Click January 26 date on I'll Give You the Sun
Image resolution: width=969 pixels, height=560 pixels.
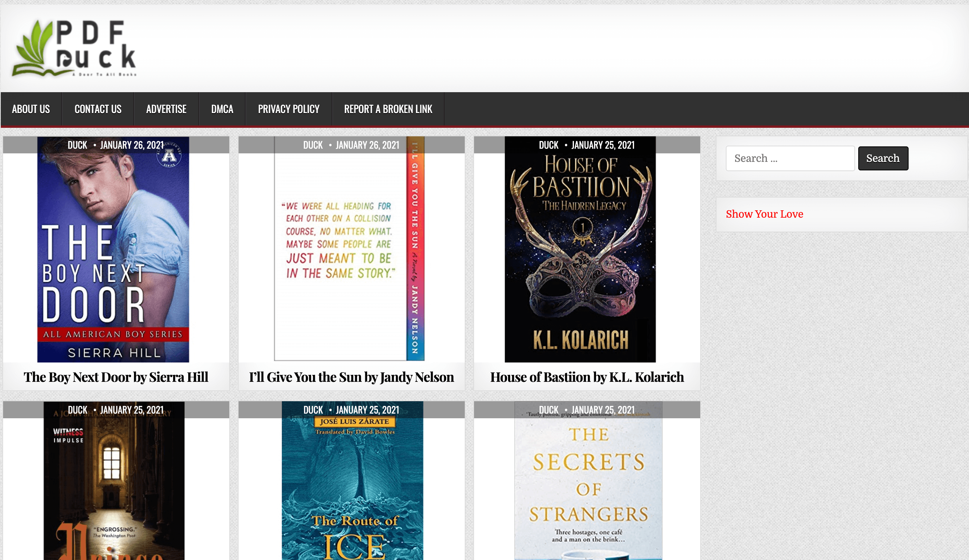(x=368, y=145)
